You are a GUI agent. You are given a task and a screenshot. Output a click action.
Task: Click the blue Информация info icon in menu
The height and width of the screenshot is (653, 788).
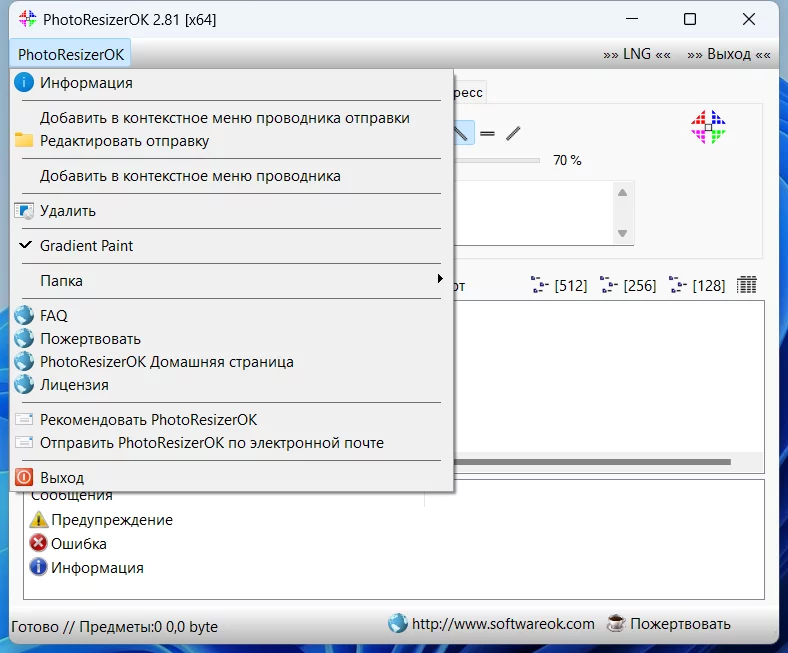[24, 82]
